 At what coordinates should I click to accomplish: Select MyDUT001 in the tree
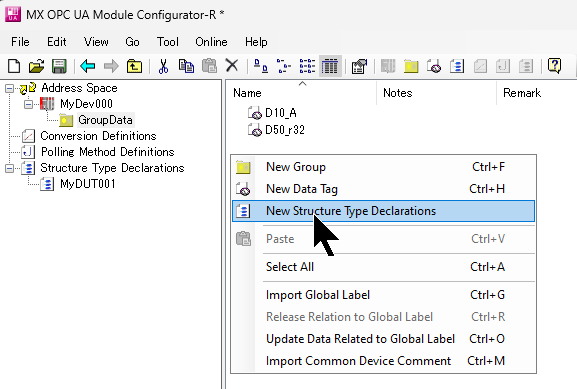pos(88,184)
